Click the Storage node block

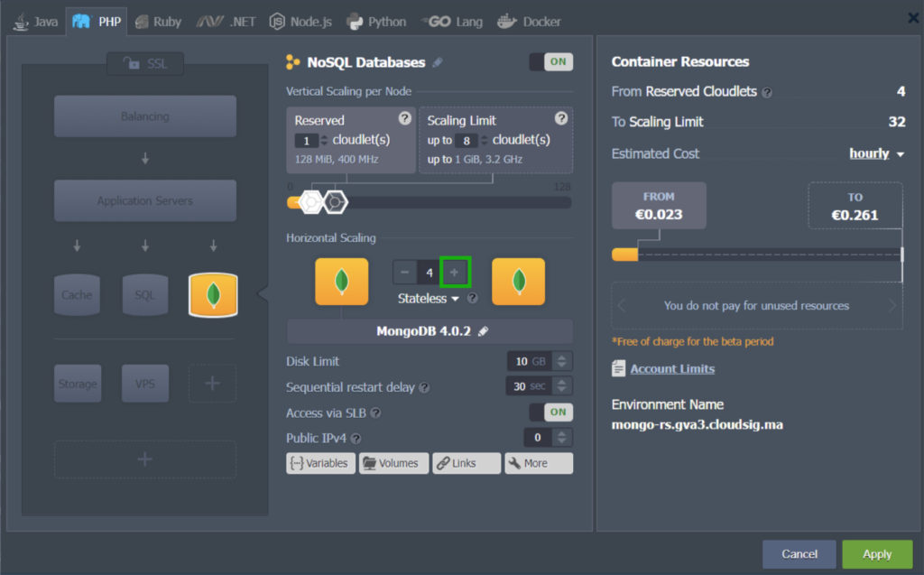pyautogui.click(x=78, y=384)
